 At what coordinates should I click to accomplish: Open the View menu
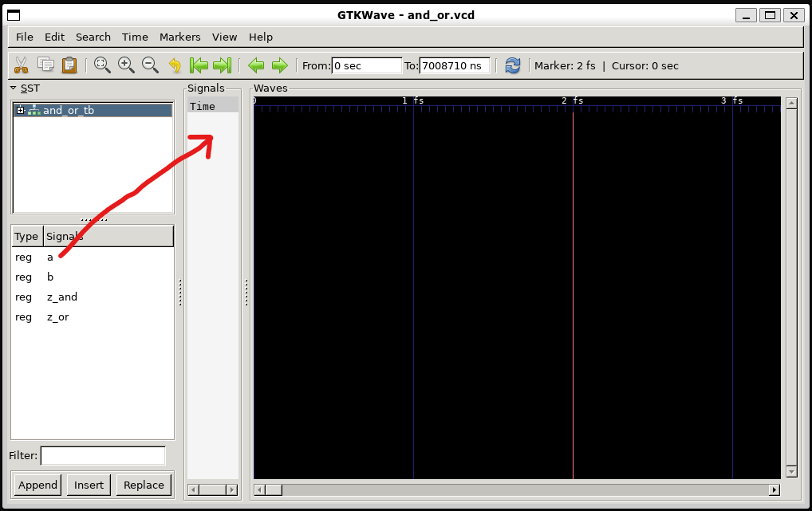click(x=224, y=37)
